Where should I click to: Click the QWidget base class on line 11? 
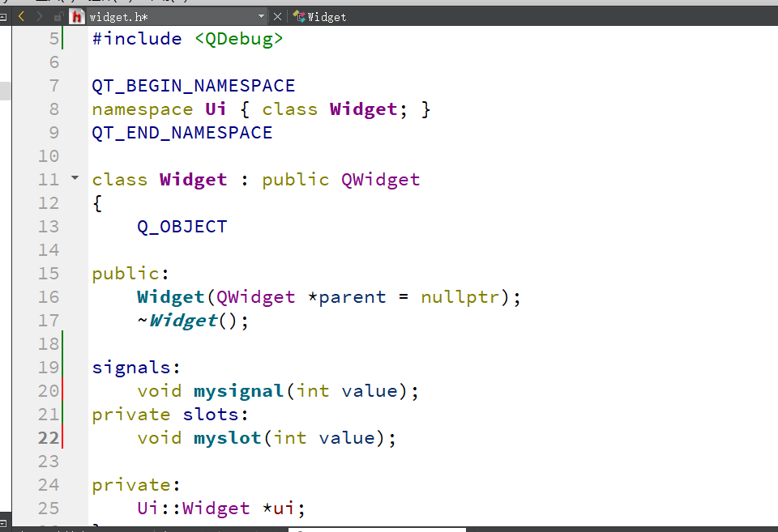coord(381,180)
